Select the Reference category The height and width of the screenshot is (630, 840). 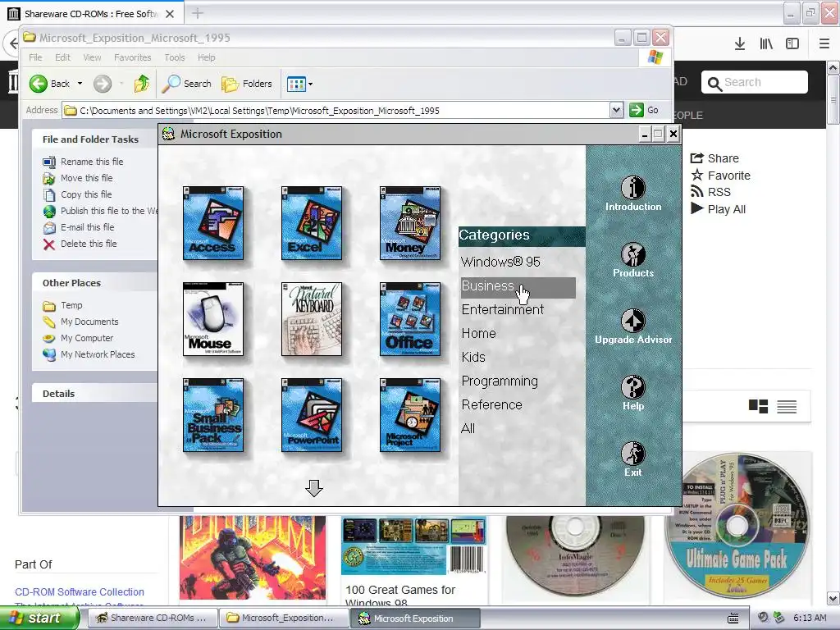tap(492, 405)
